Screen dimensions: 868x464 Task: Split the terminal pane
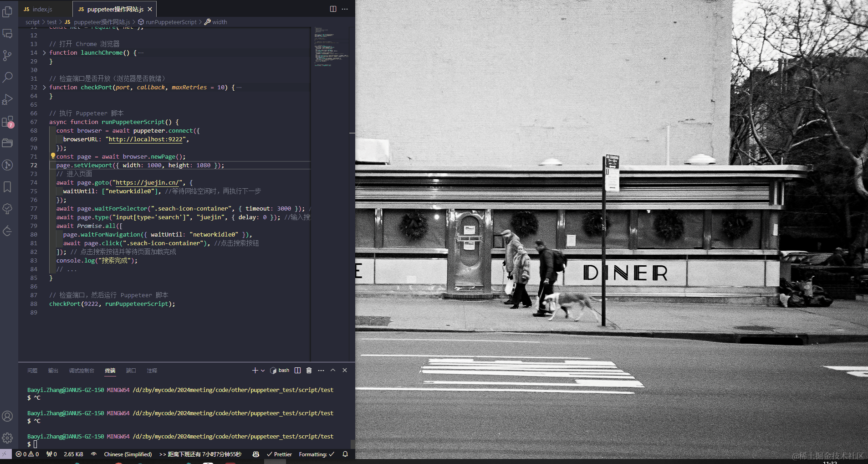coord(298,371)
